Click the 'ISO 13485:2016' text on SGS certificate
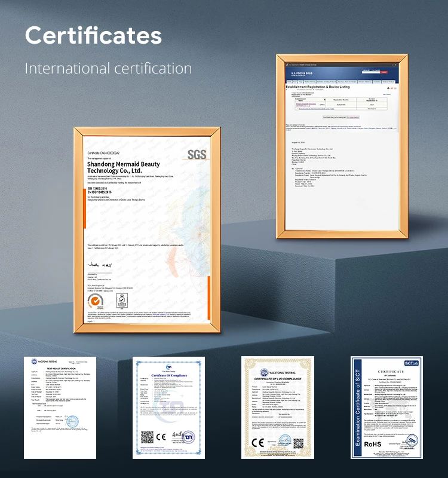Screen dimensions: 448x478 click(x=97, y=188)
